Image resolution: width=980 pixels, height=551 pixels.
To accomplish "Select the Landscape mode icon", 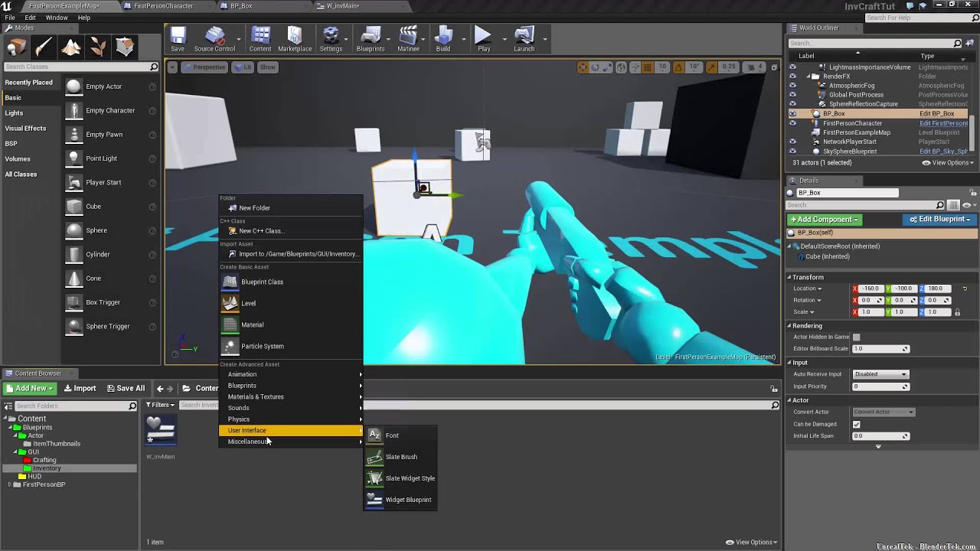I will tap(71, 47).
